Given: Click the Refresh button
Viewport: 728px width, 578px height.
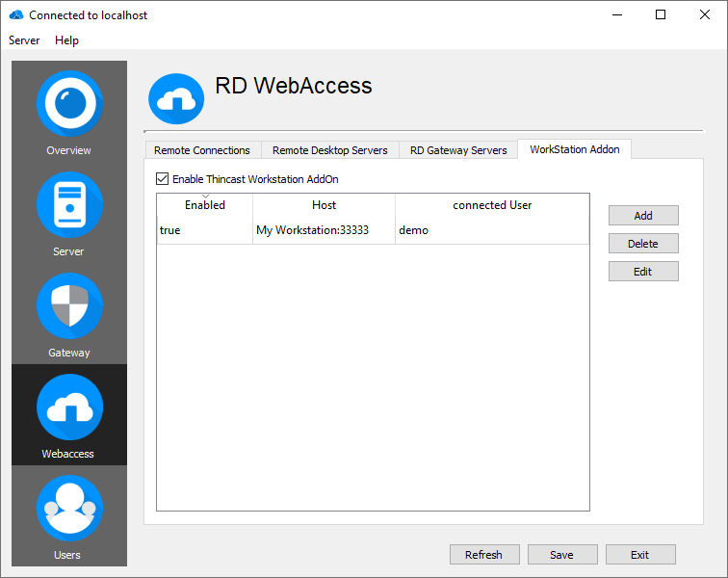Looking at the screenshot, I should coord(484,555).
